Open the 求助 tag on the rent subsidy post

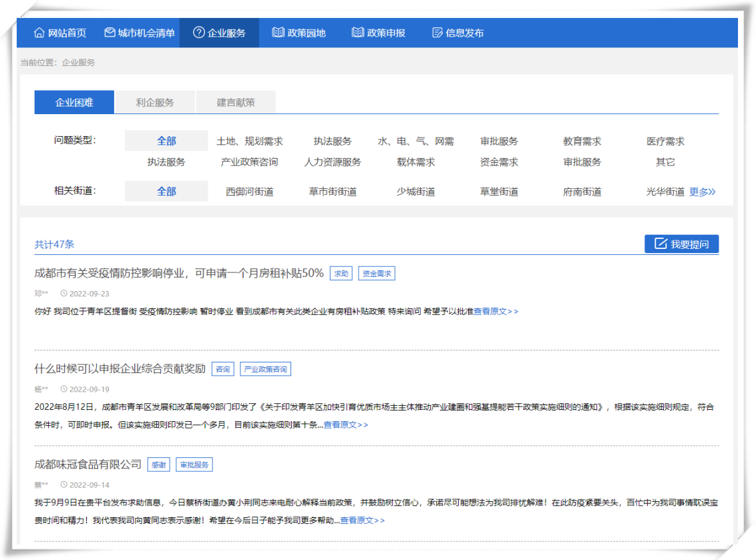341,273
